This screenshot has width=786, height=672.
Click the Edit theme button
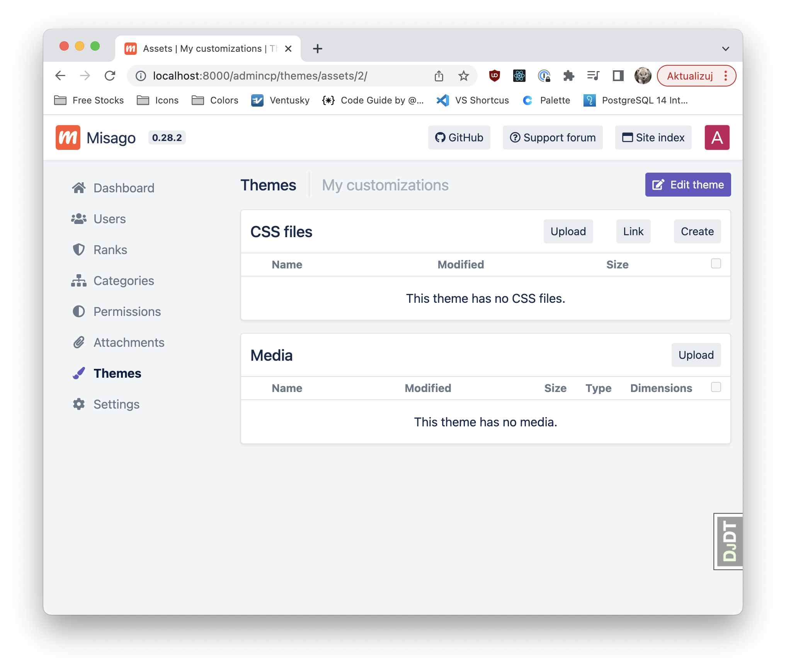tap(688, 185)
